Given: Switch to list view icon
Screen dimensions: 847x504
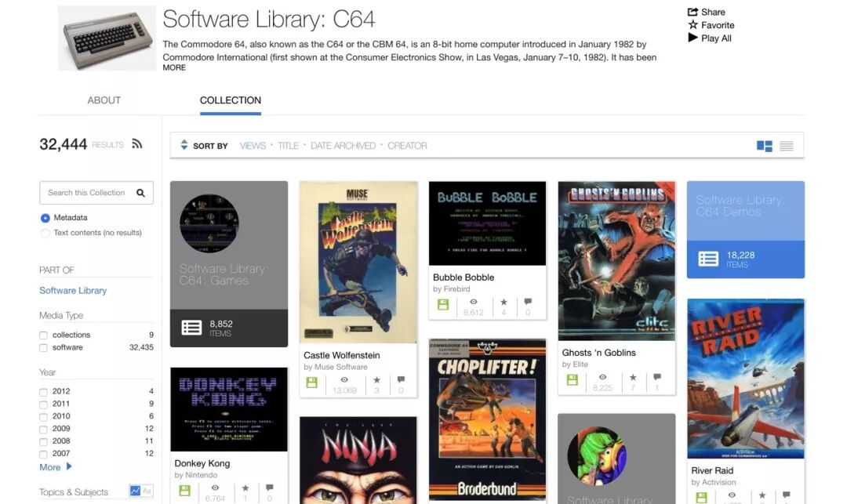Looking at the screenshot, I should [x=787, y=146].
